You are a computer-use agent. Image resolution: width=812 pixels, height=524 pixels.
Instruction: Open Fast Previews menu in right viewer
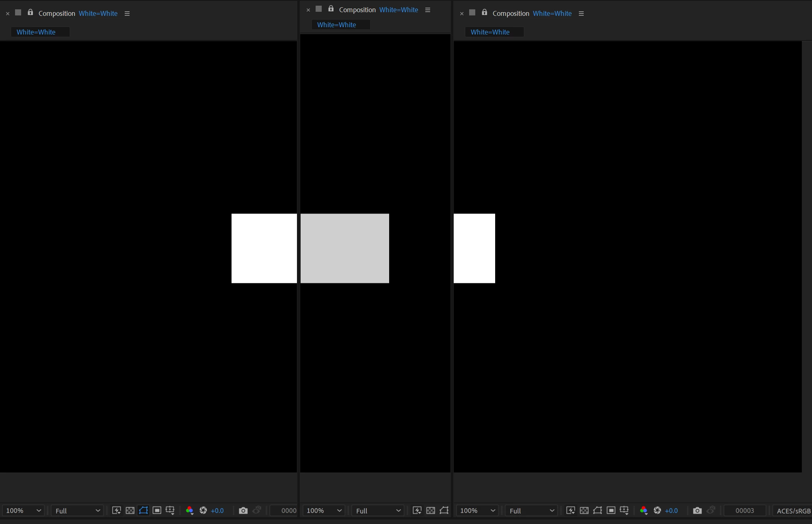pos(571,511)
